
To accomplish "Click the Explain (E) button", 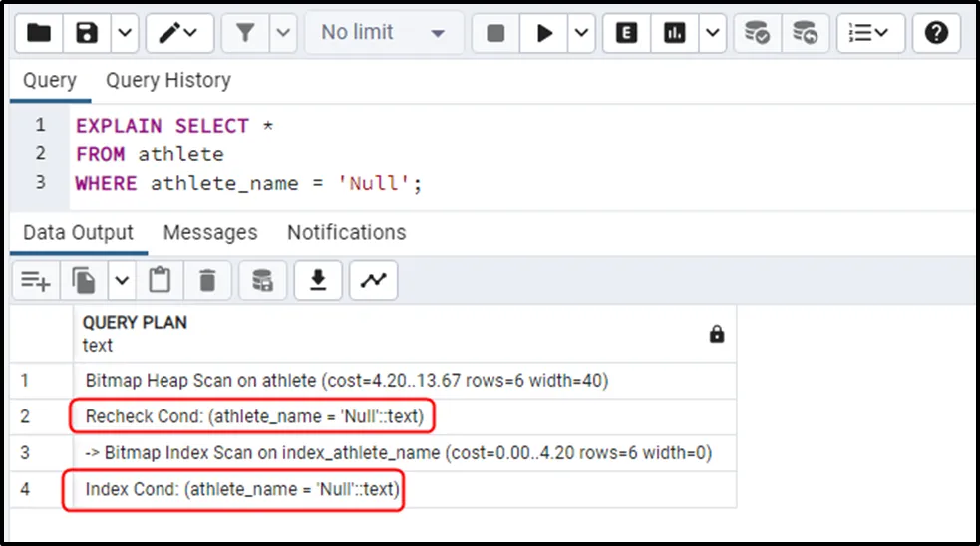I will 626,33.
